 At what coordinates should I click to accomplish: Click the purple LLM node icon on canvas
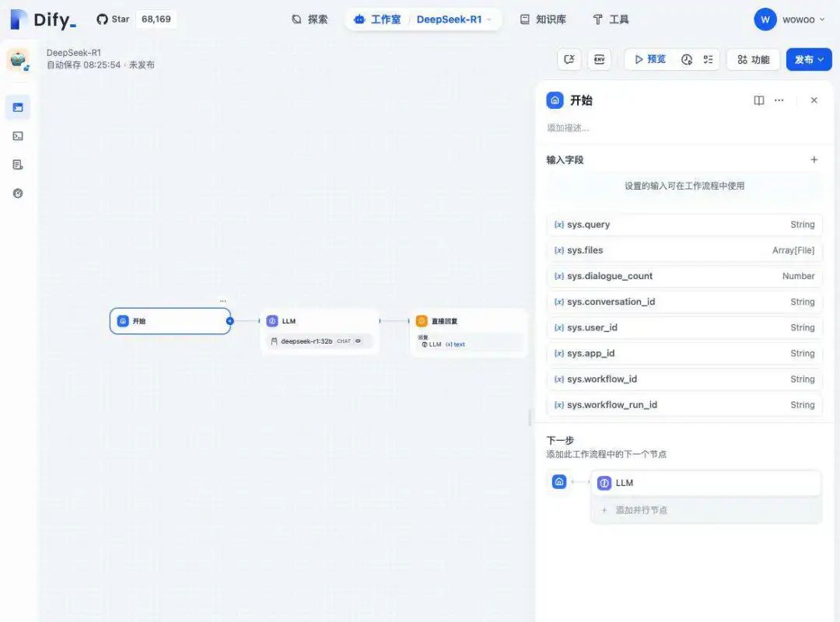click(272, 321)
